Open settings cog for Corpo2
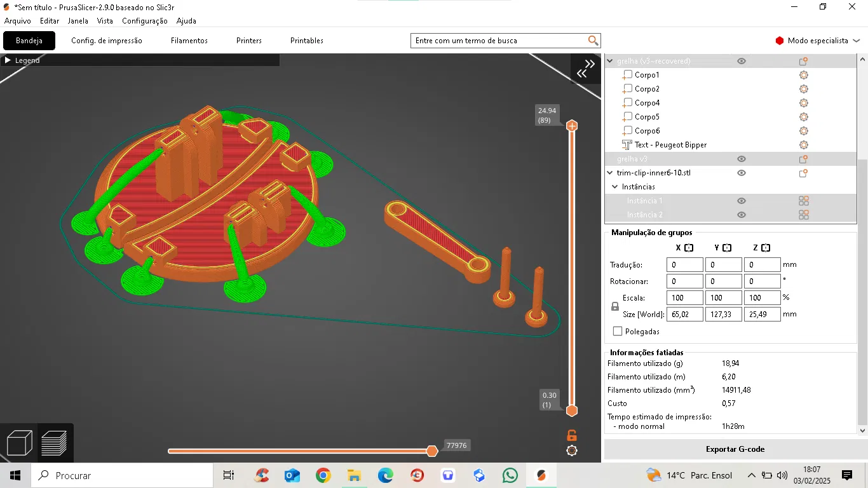This screenshot has height=488, width=868. pos(803,89)
